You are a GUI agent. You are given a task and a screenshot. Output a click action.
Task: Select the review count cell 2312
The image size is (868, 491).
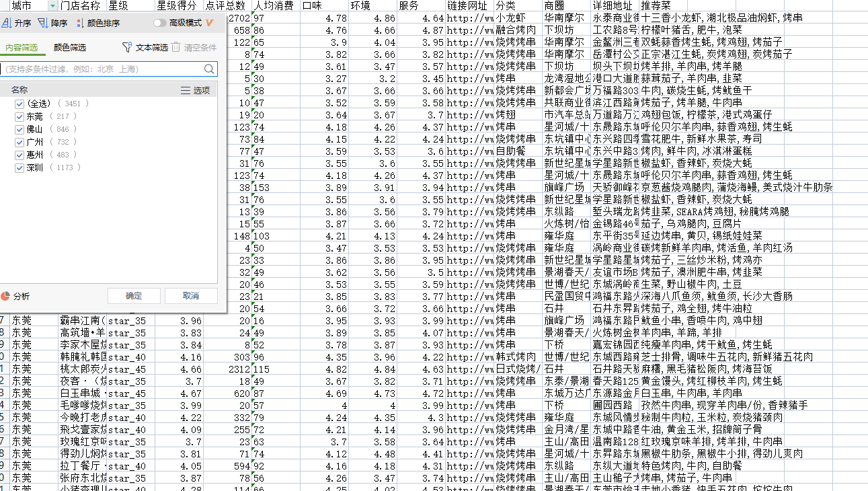(227, 369)
